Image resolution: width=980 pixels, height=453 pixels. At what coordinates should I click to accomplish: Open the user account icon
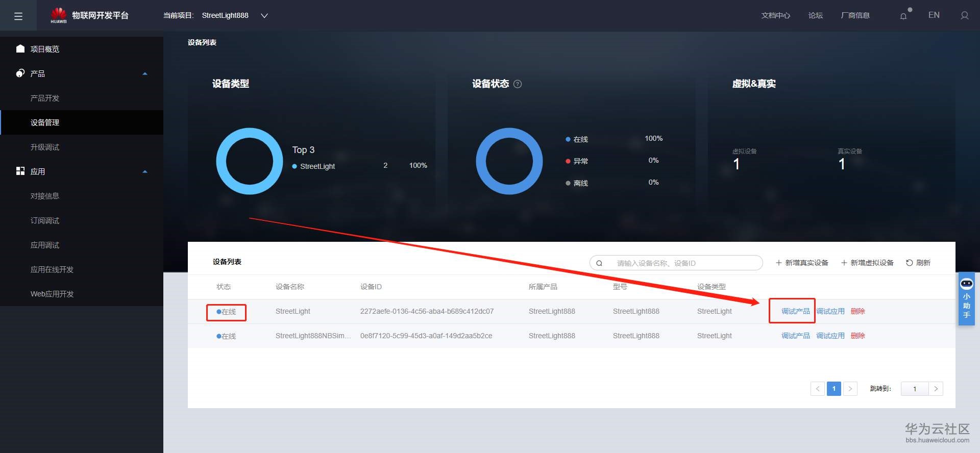(965, 16)
